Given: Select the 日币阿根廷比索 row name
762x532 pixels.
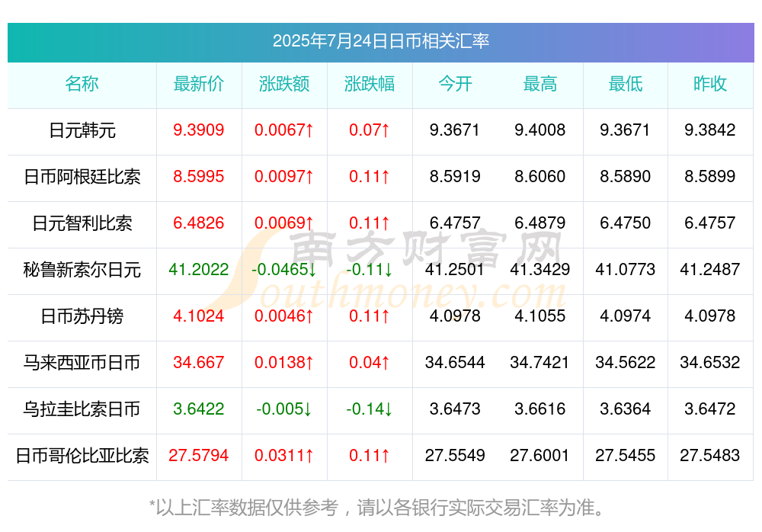Looking at the screenshot, I should coord(82,177).
